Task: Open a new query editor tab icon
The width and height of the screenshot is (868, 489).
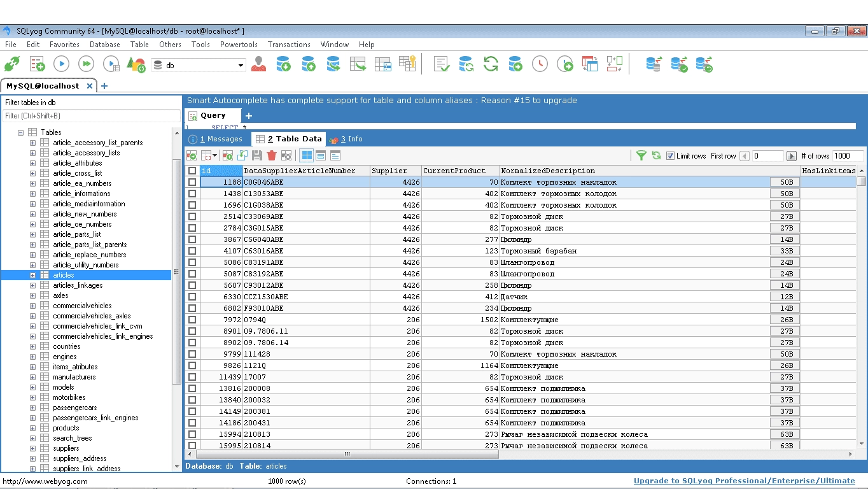Action: [x=37, y=64]
